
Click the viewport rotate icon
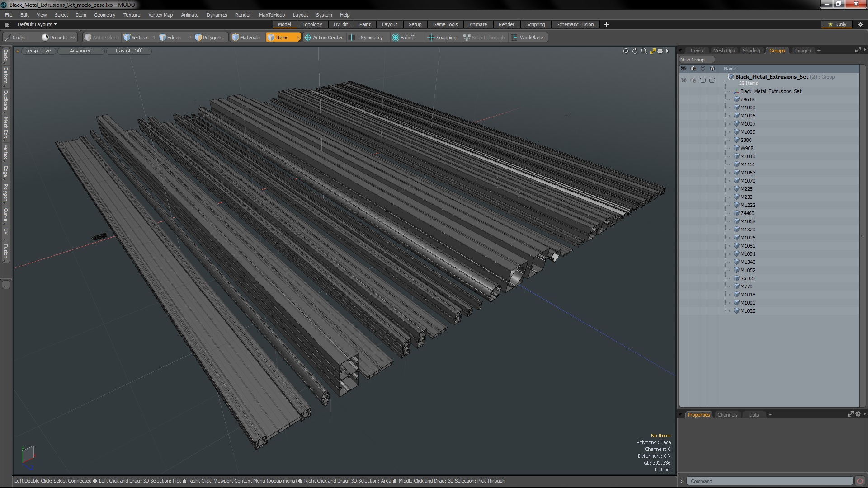pos(635,51)
